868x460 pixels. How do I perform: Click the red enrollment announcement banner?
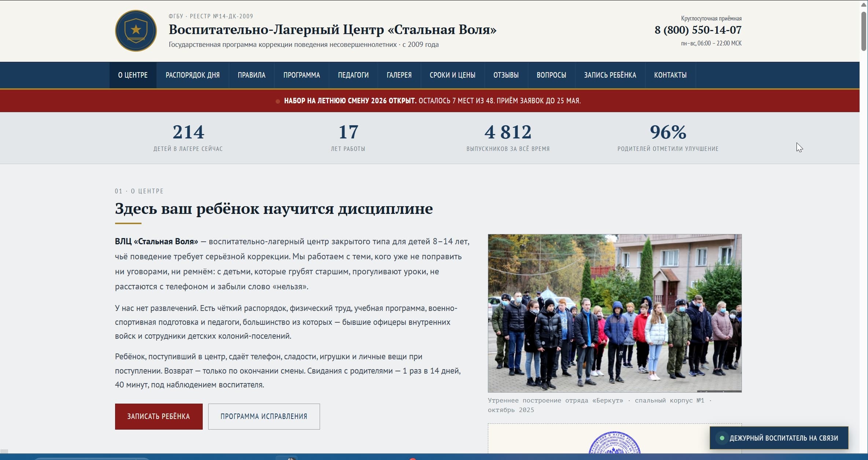[x=430, y=101]
